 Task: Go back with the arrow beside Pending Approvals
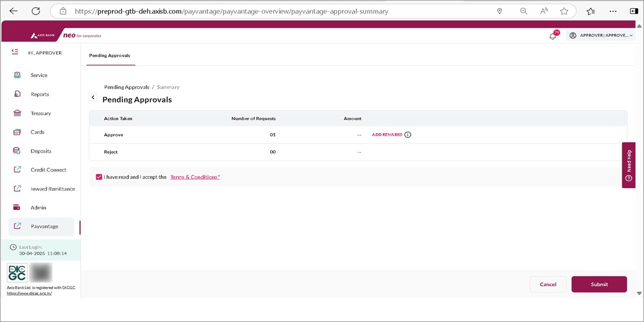tap(93, 98)
